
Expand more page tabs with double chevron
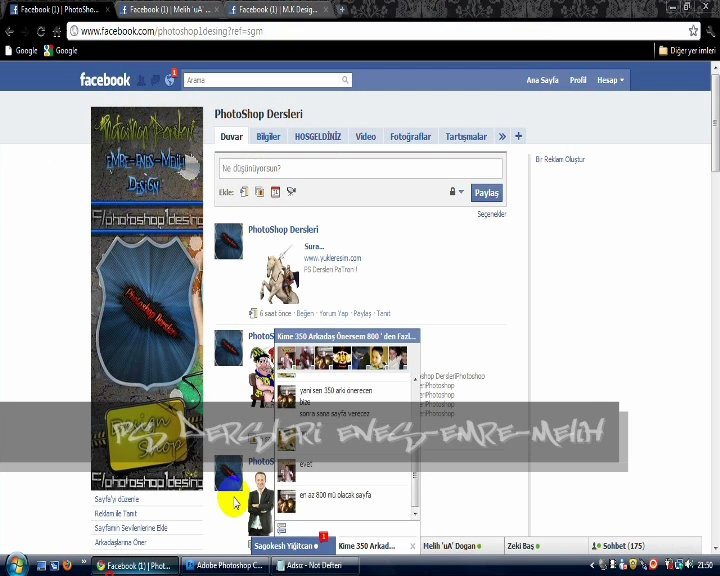[502, 136]
